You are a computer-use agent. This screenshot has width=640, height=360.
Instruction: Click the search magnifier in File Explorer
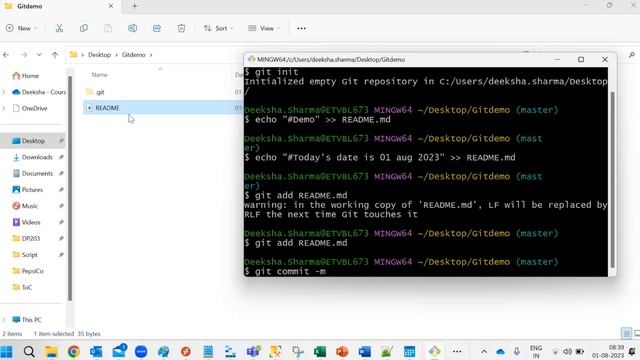632,55
